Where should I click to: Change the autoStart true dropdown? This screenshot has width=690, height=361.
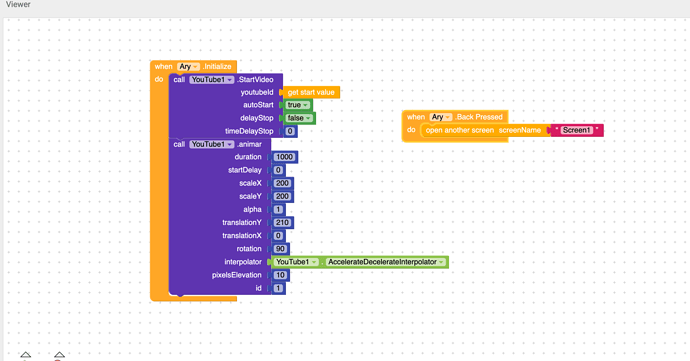click(298, 105)
